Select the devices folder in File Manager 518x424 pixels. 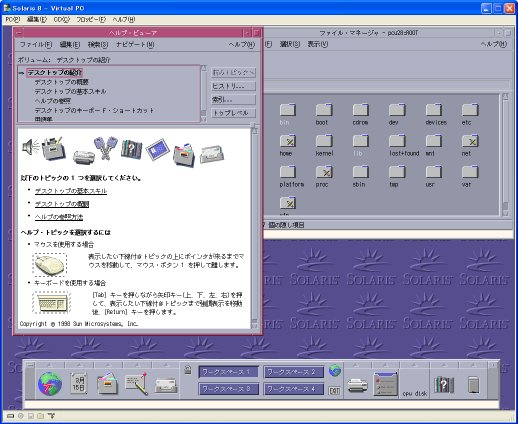tap(435, 114)
